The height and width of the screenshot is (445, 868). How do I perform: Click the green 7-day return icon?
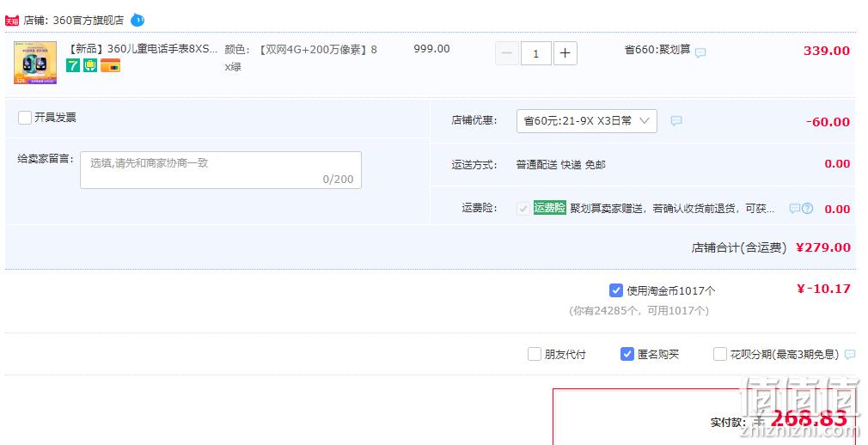click(x=73, y=66)
